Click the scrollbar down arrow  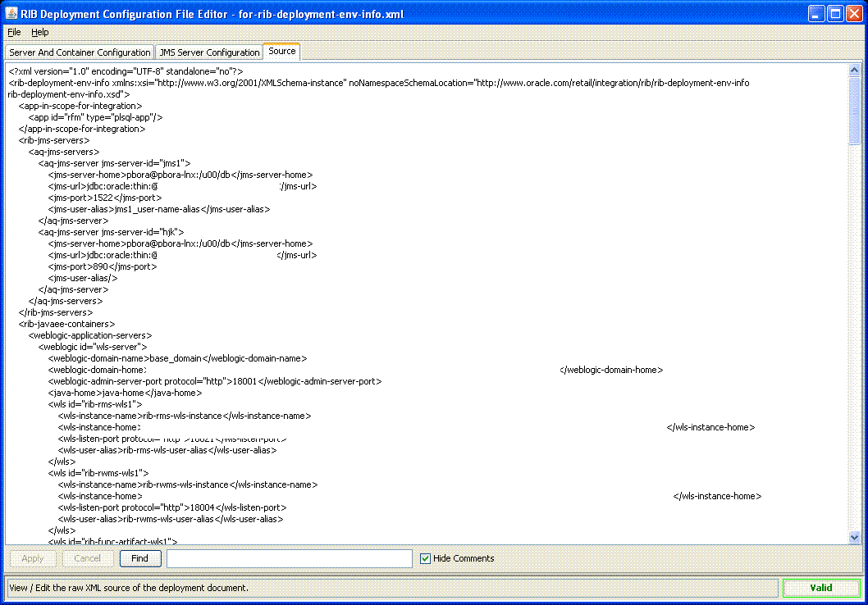[854, 537]
